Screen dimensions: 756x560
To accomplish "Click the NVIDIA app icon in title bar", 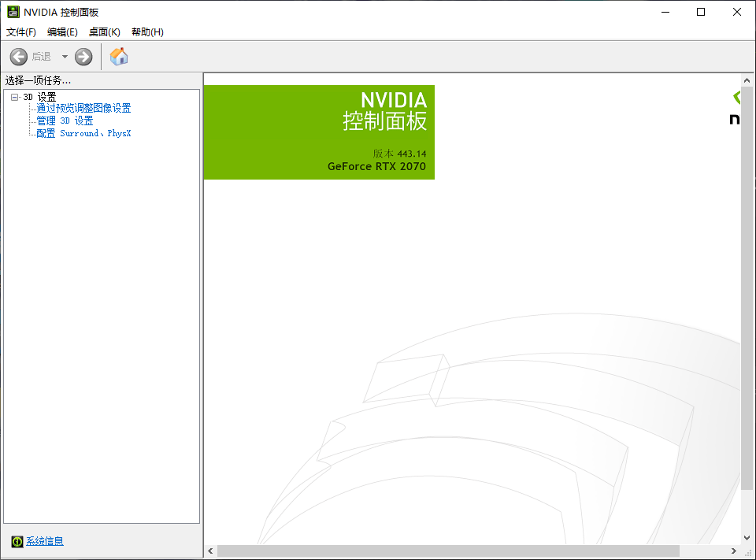I will 13,12.
